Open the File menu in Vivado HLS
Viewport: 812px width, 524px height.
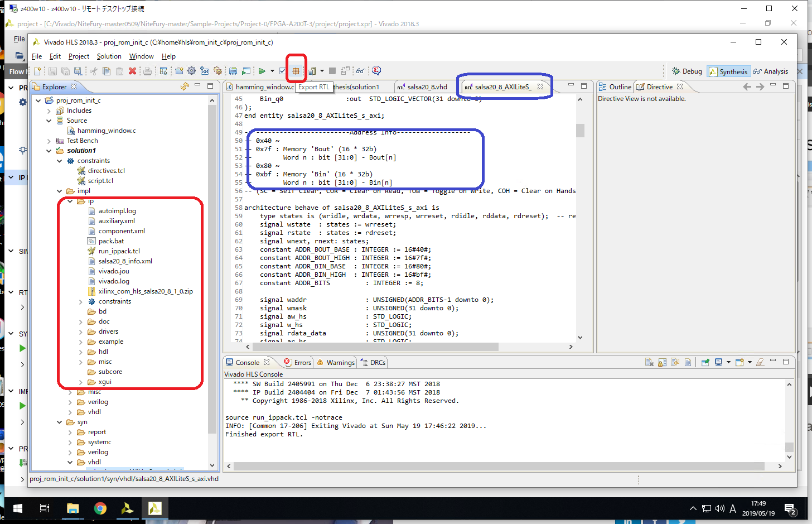[37, 56]
